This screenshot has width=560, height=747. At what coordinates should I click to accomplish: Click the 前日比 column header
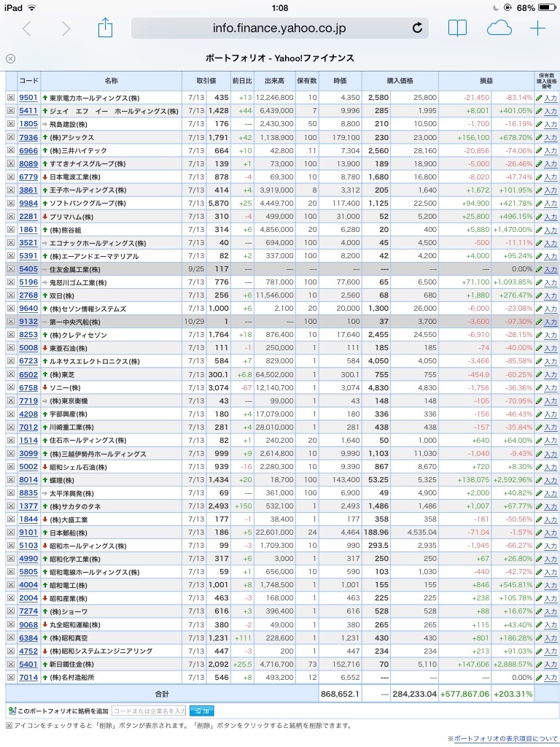click(x=242, y=81)
